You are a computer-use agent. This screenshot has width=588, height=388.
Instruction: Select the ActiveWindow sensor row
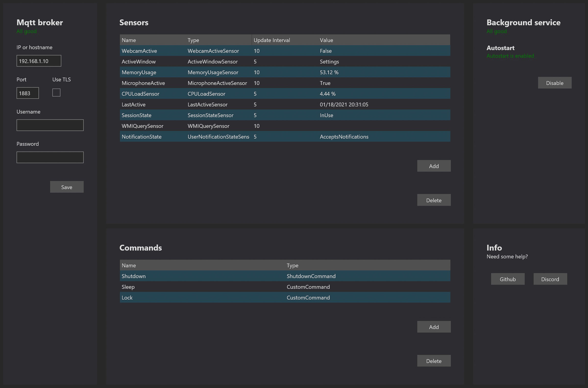(285, 62)
